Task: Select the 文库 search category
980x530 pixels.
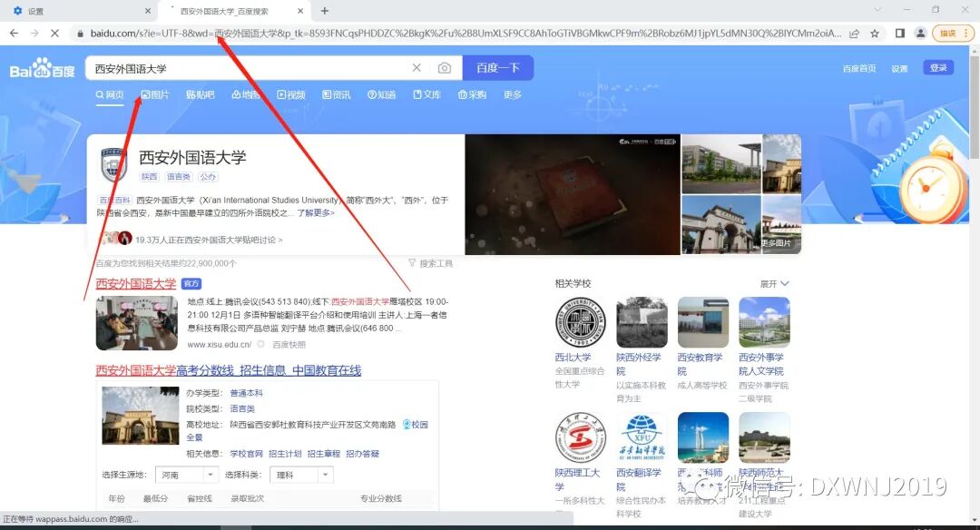Action: click(x=426, y=95)
